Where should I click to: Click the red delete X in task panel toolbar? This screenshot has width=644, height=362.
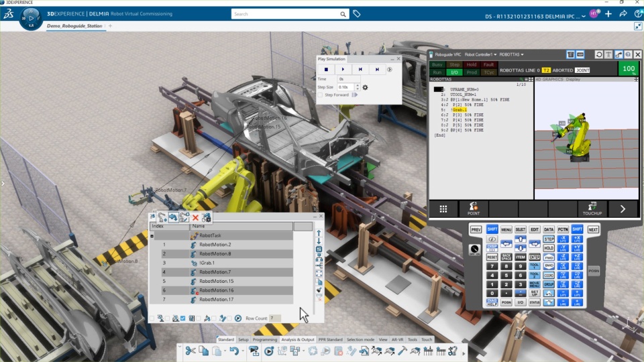coord(195,217)
